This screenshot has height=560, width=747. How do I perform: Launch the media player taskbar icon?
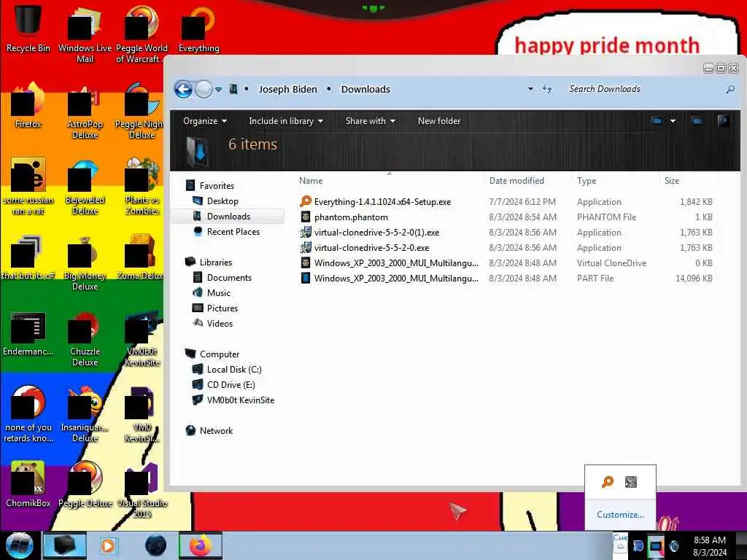(108, 545)
